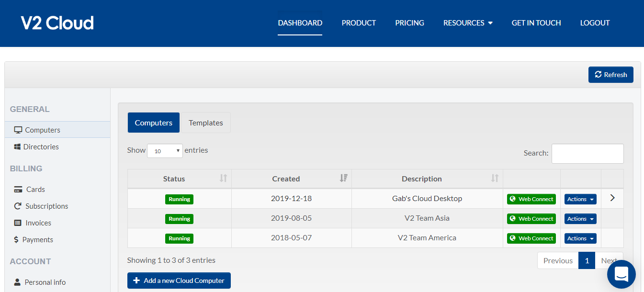The height and width of the screenshot is (292, 644).
Task: Select the Invoices icon in sidebar
Action: click(18, 223)
